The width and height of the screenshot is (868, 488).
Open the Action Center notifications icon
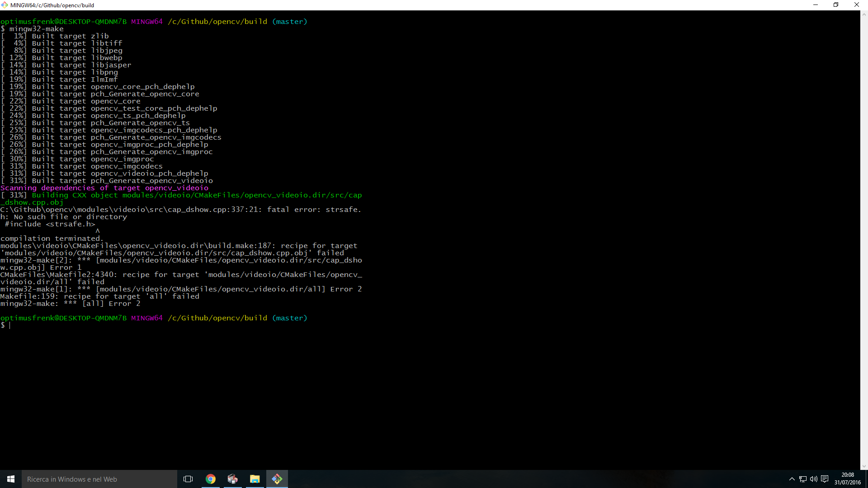(x=825, y=479)
